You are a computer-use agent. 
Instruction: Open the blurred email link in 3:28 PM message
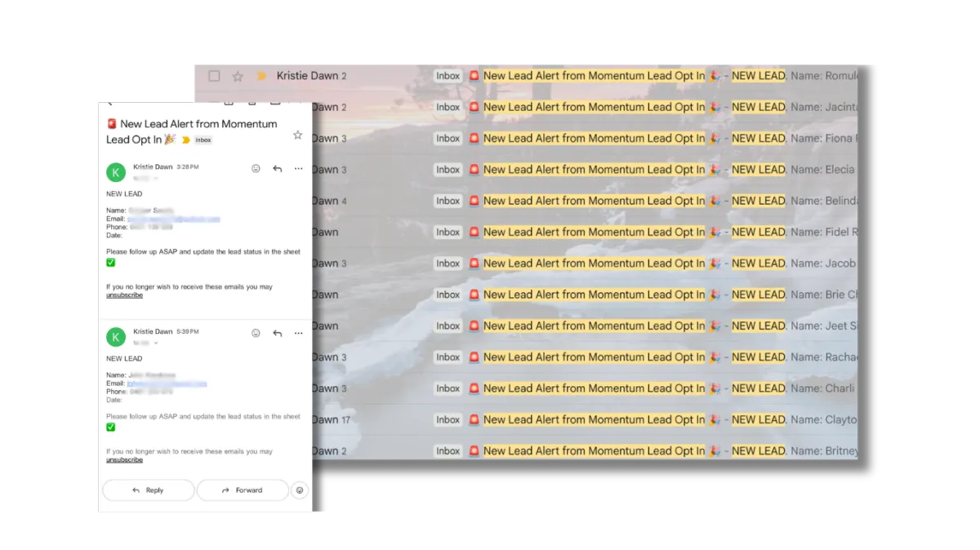click(x=173, y=219)
